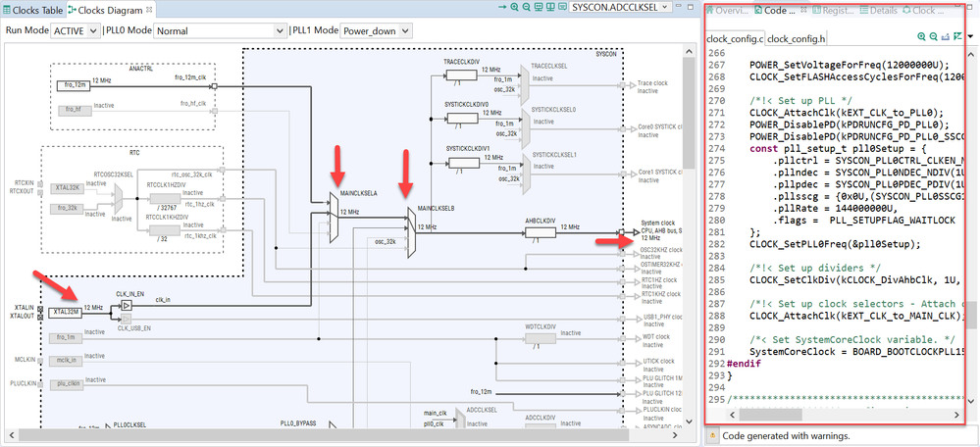Click code line POWER_SetVoltageForFreq(12000000U);
Screen dimensions: 980x447
[850, 65]
